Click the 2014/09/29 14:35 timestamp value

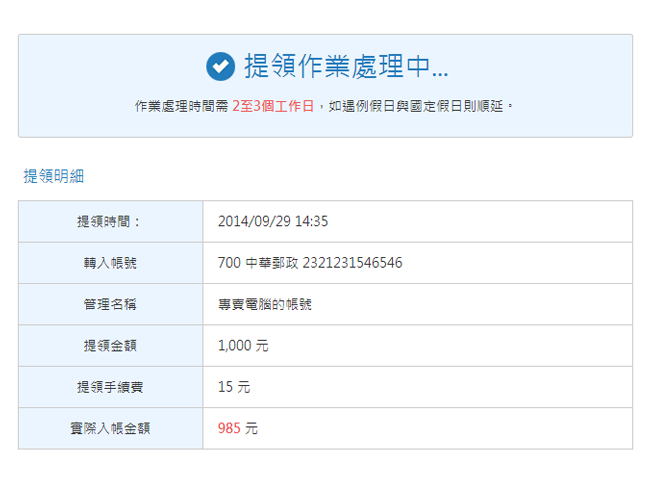273,222
